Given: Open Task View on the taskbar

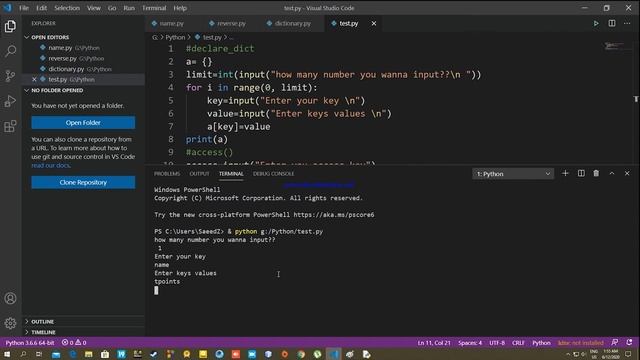Looking at the screenshot, I should tap(39, 354).
